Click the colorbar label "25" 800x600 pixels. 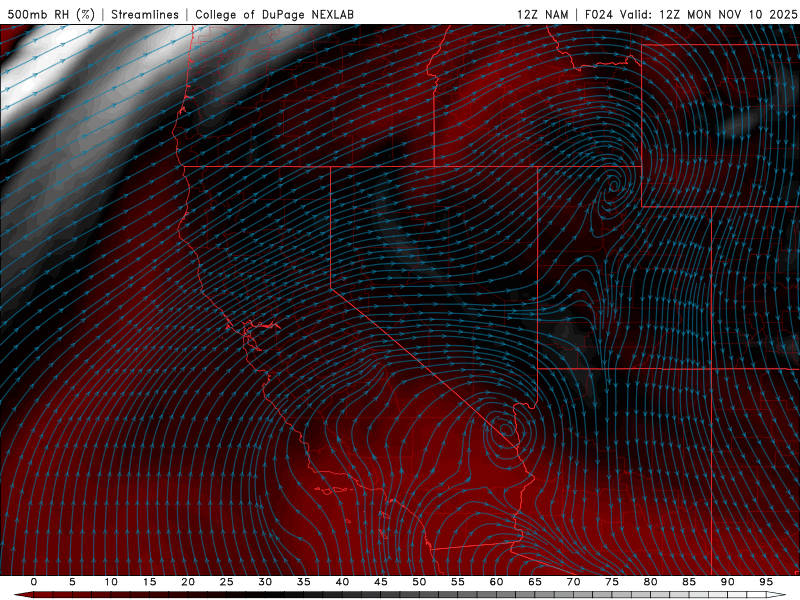(x=227, y=582)
